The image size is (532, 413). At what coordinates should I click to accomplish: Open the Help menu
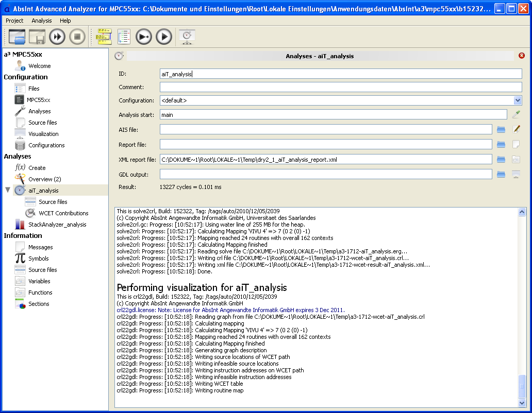[65, 21]
